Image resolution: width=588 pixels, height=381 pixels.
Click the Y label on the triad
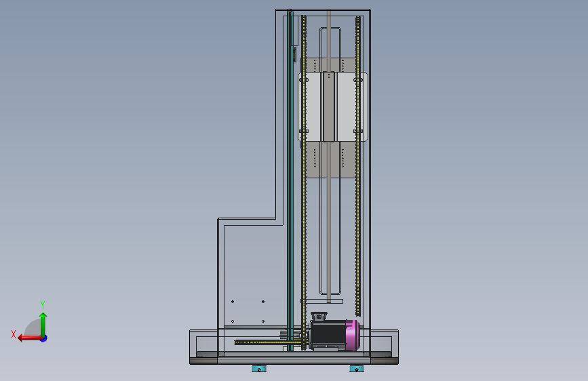click(x=43, y=304)
